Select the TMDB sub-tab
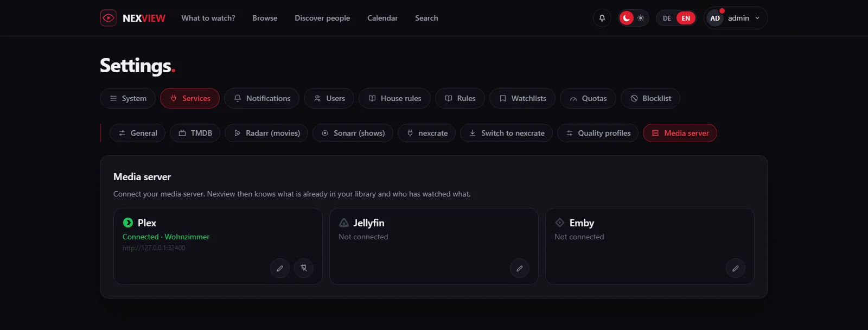The height and width of the screenshot is (330, 868). (195, 133)
